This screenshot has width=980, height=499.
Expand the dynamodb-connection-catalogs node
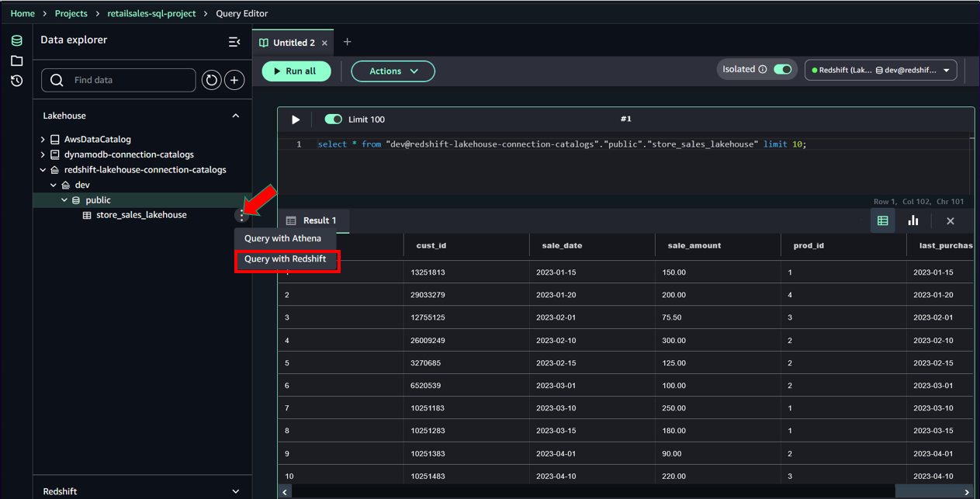click(x=43, y=154)
